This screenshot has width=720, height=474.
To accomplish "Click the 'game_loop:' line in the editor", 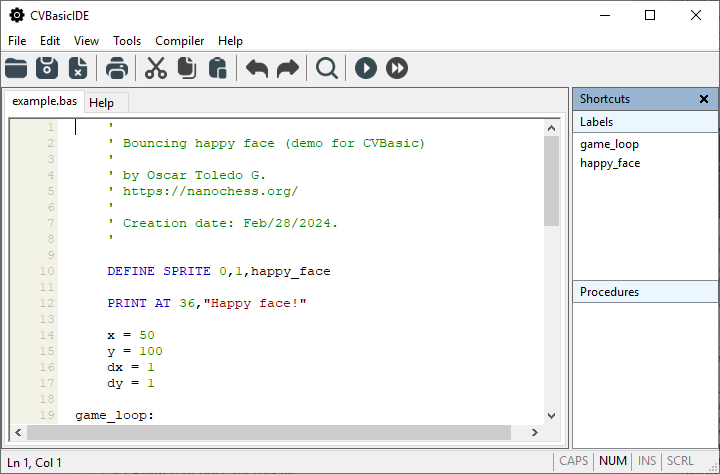I will coord(115,415).
